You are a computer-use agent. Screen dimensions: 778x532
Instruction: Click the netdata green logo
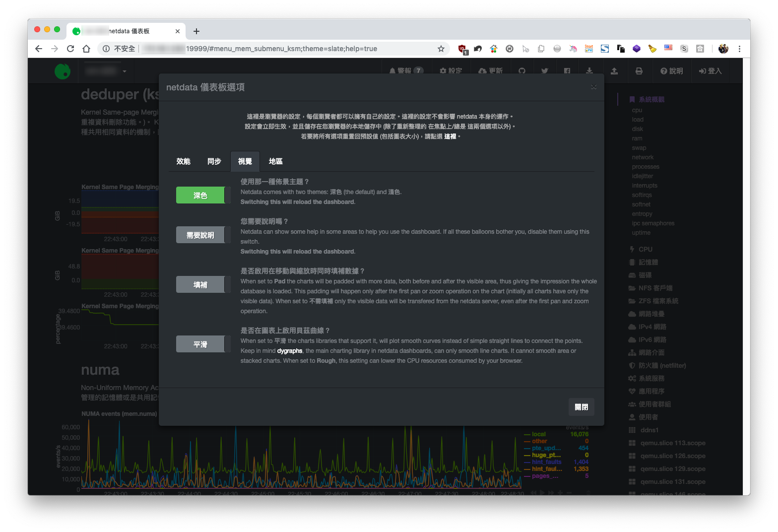[x=63, y=71]
